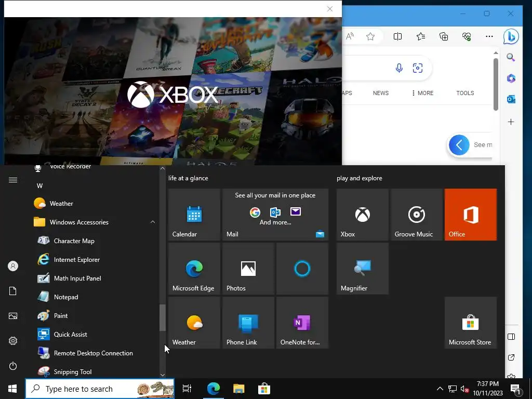The width and height of the screenshot is (532, 399).
Task: Click the muted volume icon
Action: 465,389
